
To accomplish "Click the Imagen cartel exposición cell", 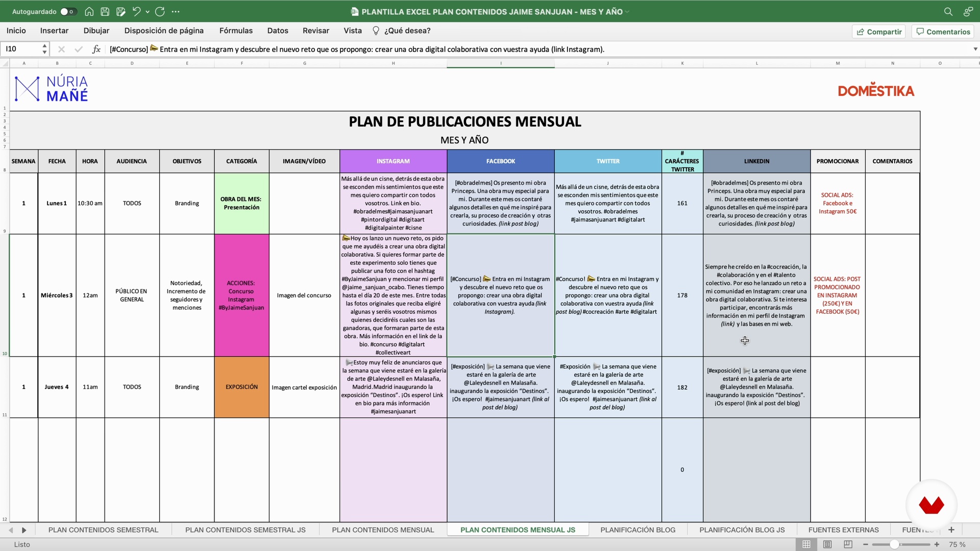I will pyautogui.click(x=304, y=387).
